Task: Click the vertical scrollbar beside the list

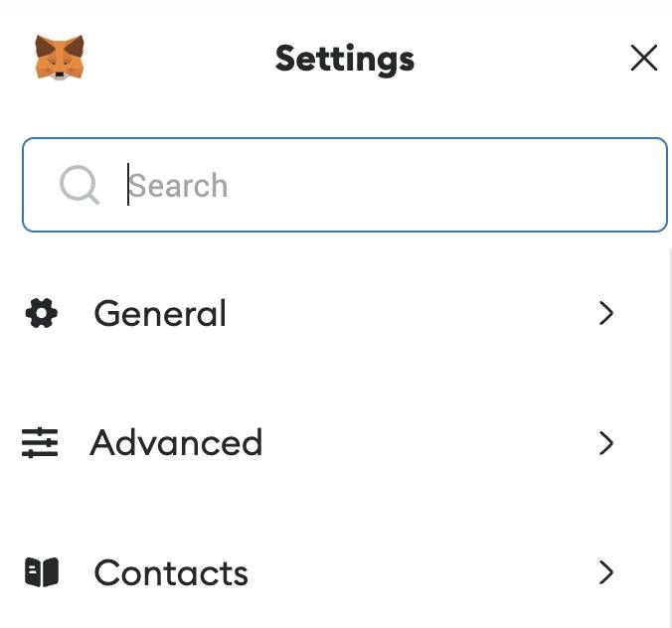Action: point(670,437)
